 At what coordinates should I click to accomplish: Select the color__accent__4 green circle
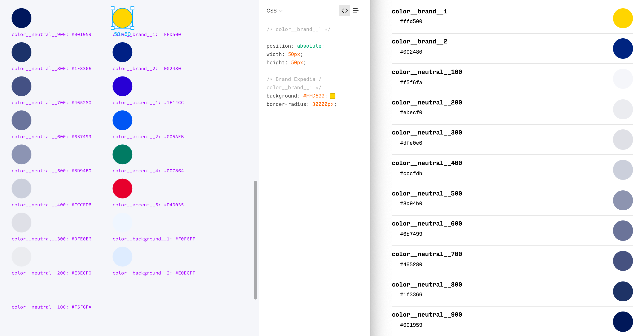pos(122,154)
